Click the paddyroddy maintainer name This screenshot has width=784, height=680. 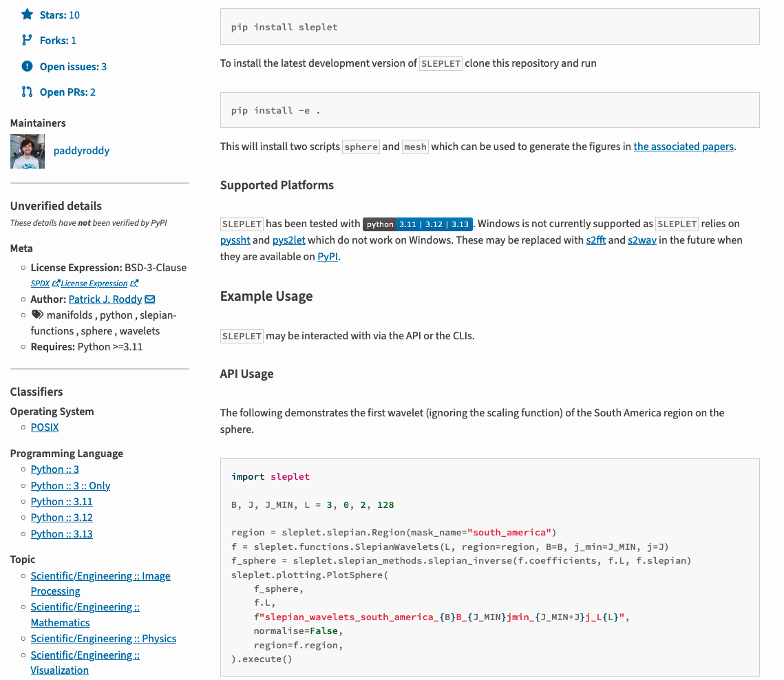click(81, 150)
